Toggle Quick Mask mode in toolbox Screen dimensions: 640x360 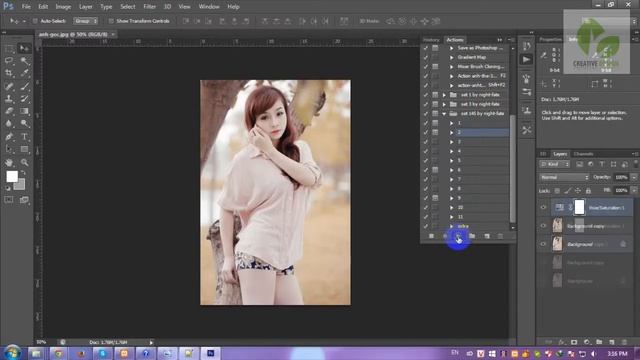click(x=9, y=200)
